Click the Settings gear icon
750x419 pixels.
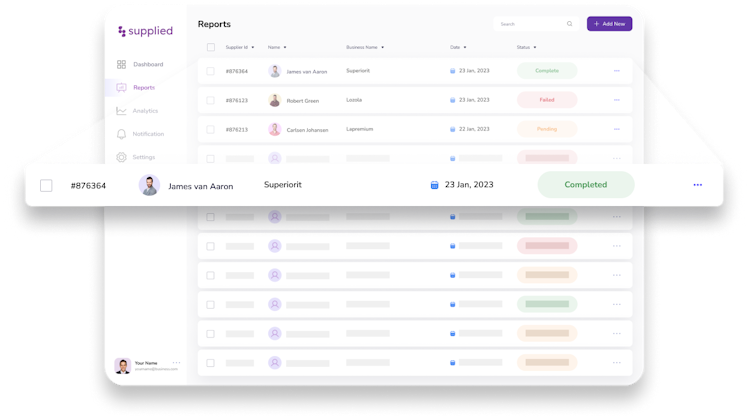click(x=121, y=157)
